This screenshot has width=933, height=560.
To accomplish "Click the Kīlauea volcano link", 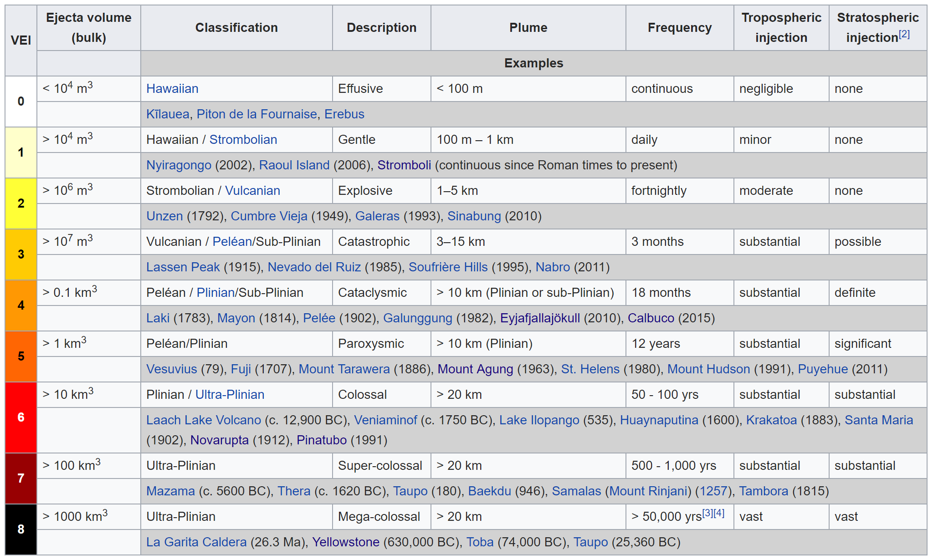I will tap(168, 114).
